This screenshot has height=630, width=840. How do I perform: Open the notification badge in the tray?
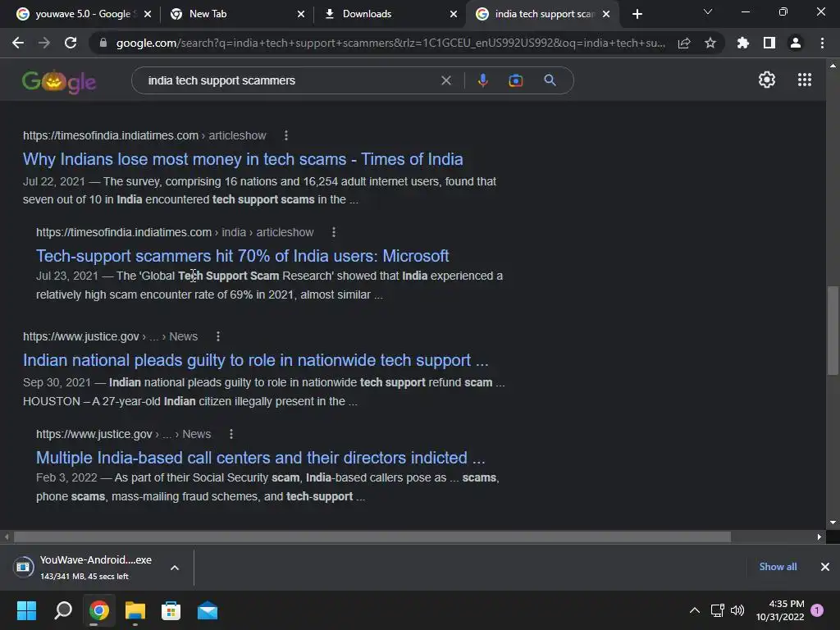[x=817, y=610]
